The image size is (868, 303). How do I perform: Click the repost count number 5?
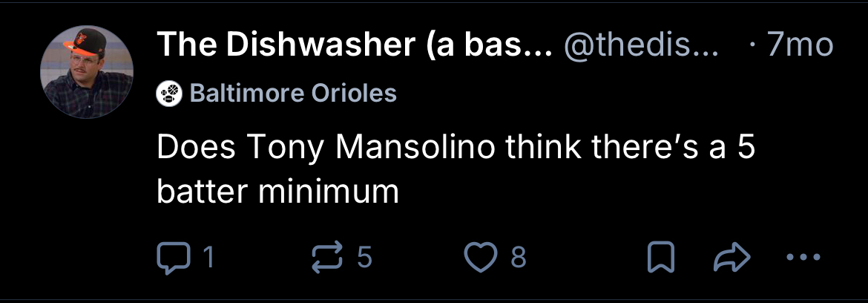(x=364, y=257)
